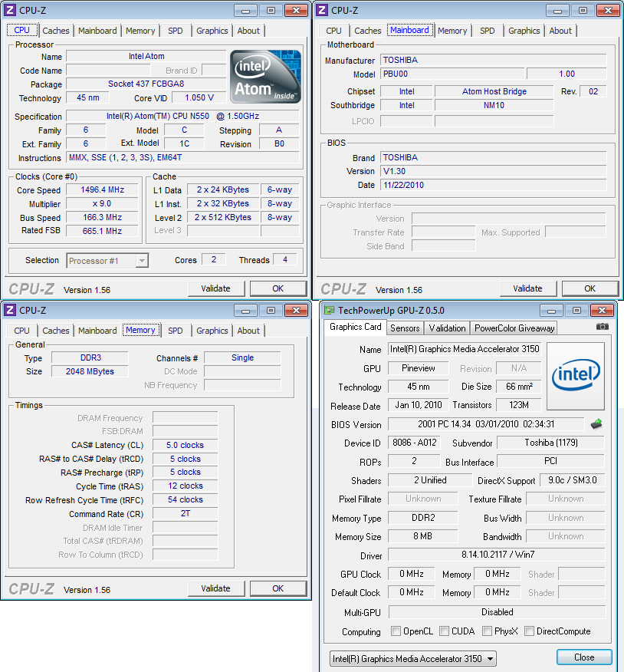624x672 pixels.
Task: Enable the OpenCL checkbox
Action: (396, 631)
